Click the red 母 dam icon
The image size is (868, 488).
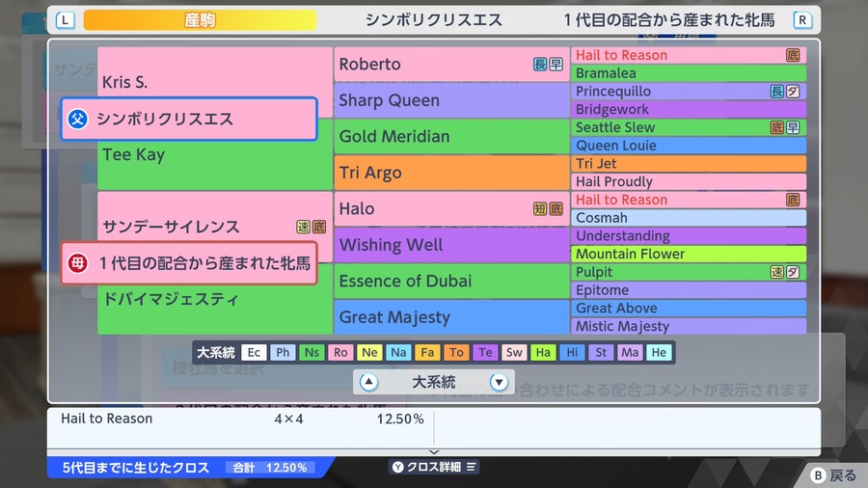click(x=77, y=263)
